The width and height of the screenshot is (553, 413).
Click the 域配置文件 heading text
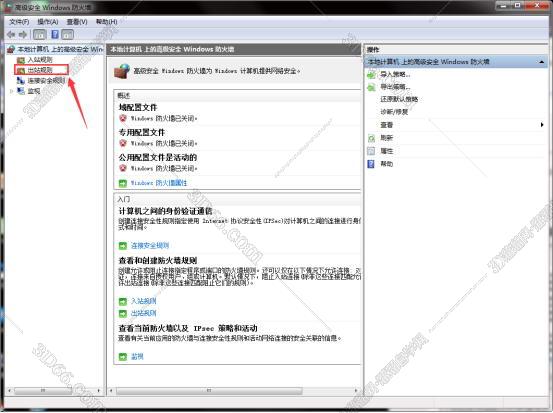coord(138,108)
